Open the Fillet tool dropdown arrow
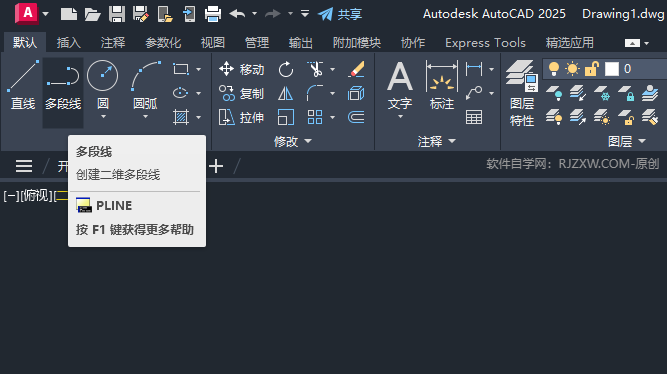Viewport: 667px width, 374px height. 333,93
